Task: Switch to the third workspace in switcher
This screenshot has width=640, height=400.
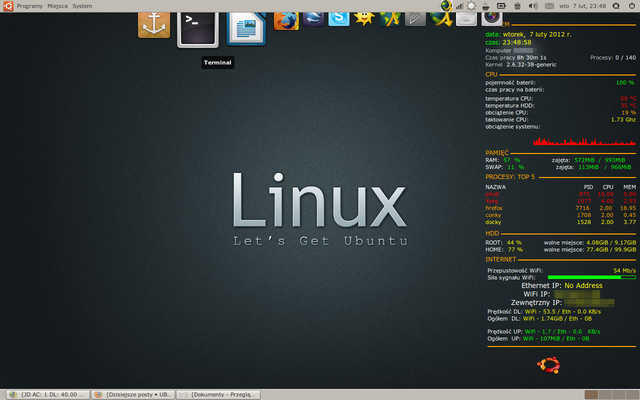Action: 618,395
